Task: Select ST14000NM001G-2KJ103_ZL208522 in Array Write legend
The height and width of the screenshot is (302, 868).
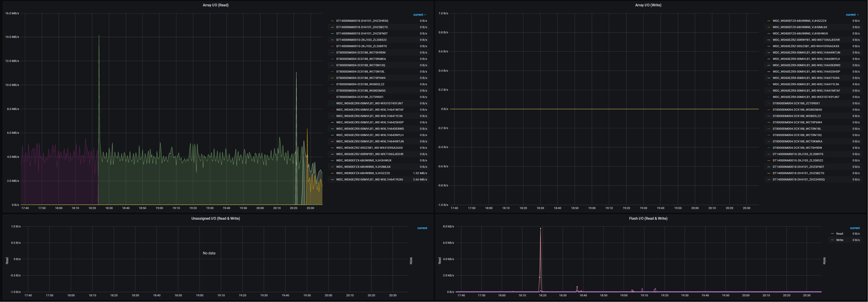Action: click(798, 161)
